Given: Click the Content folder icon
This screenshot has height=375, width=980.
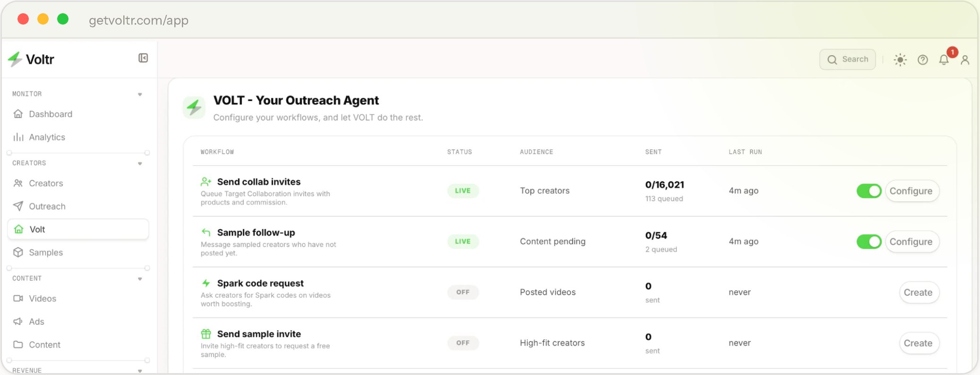Looking at the screenshot, I should pos(18,345).
